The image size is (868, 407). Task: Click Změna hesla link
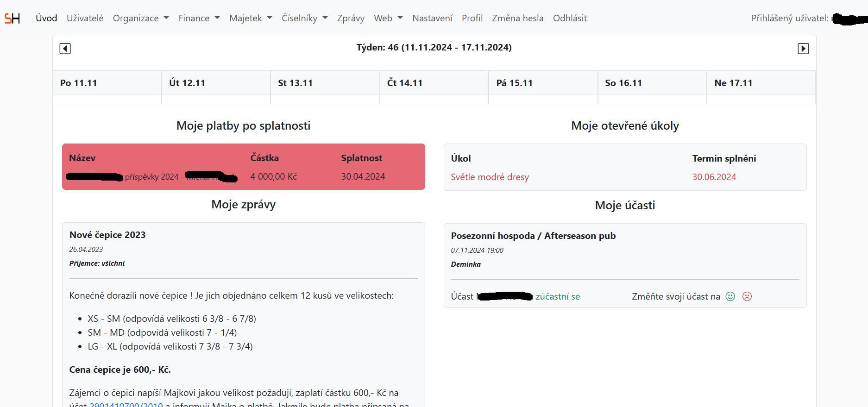tap(517, 18)
